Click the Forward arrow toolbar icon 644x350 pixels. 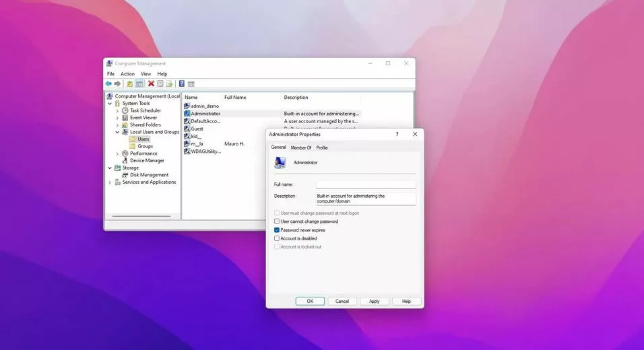(x=117, y=83)
